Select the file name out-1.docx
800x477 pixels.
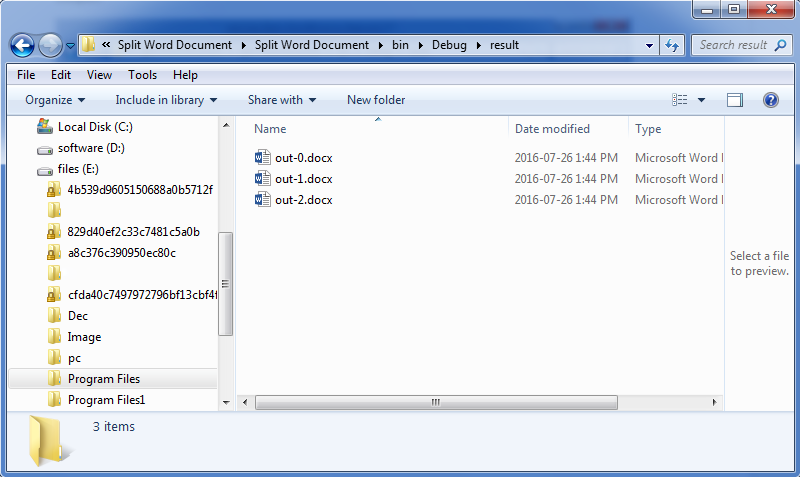304,179
